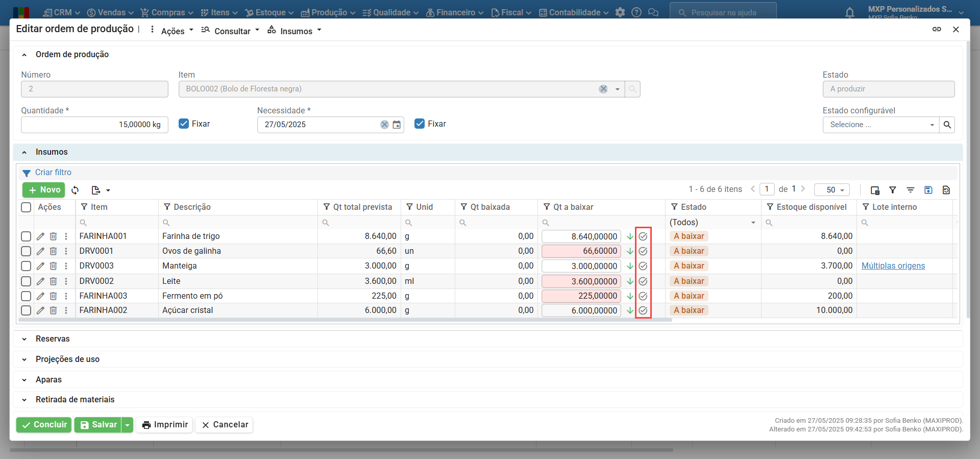Viewport: 980px width, 459px height.
Task: Click the Qt a baixar field for Manteiga
Action: pos(581,266)
